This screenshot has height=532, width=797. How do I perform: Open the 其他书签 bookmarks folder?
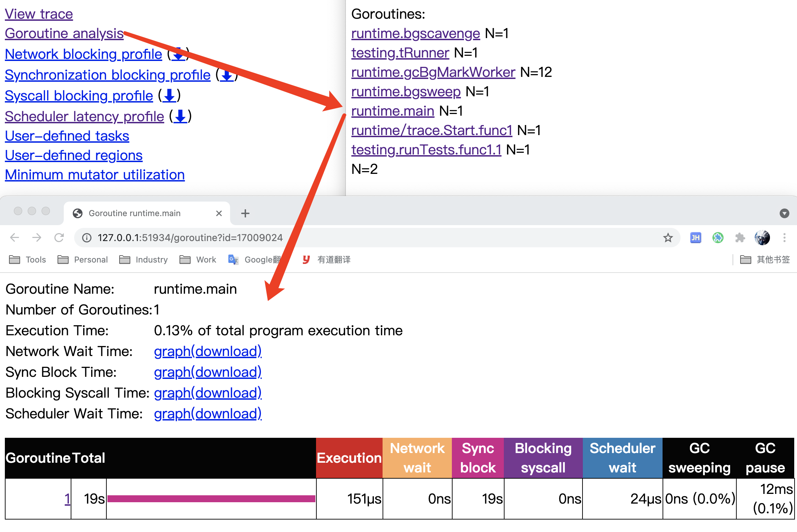(765, 259)
